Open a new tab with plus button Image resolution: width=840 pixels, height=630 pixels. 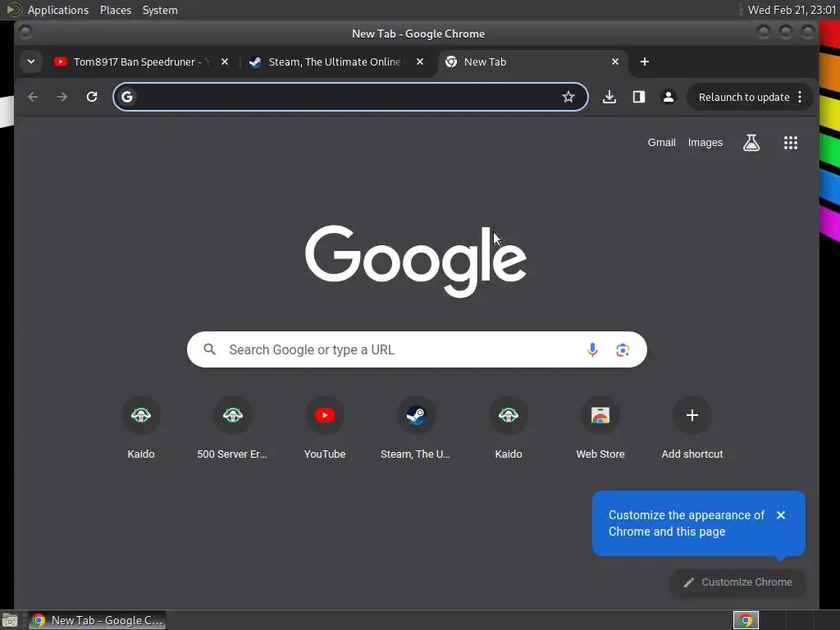coord(645,62)
